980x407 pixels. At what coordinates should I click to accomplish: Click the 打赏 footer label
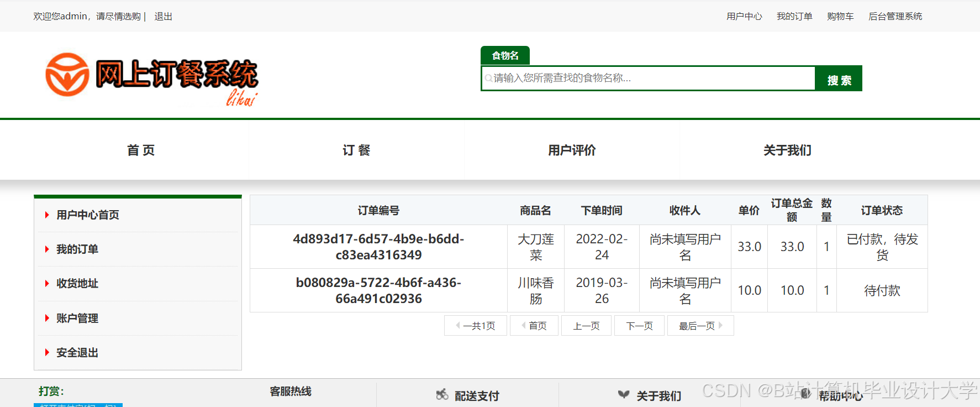51,391
